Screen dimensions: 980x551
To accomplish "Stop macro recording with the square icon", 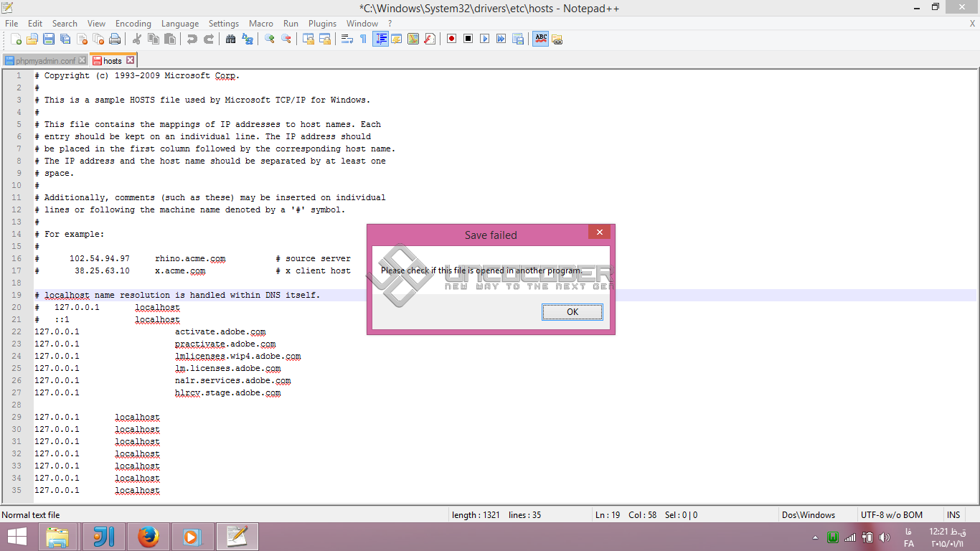I will 468,39.
